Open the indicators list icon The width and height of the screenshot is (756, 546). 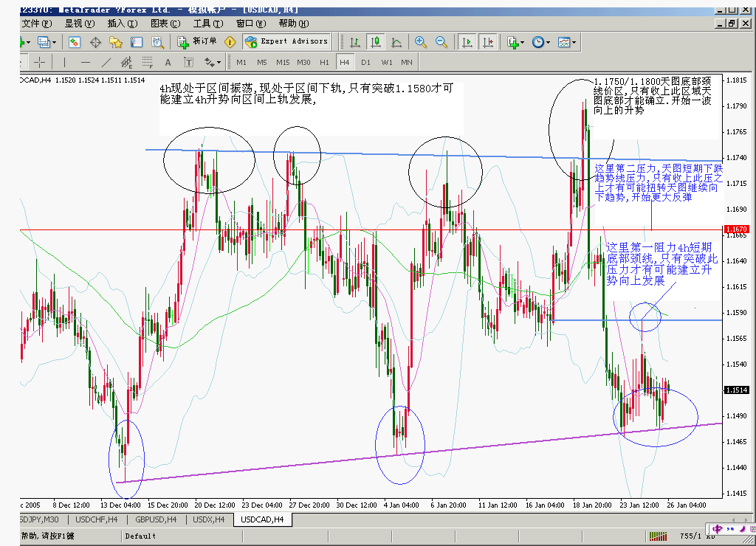pyautogui.click(x=512, y=42)
